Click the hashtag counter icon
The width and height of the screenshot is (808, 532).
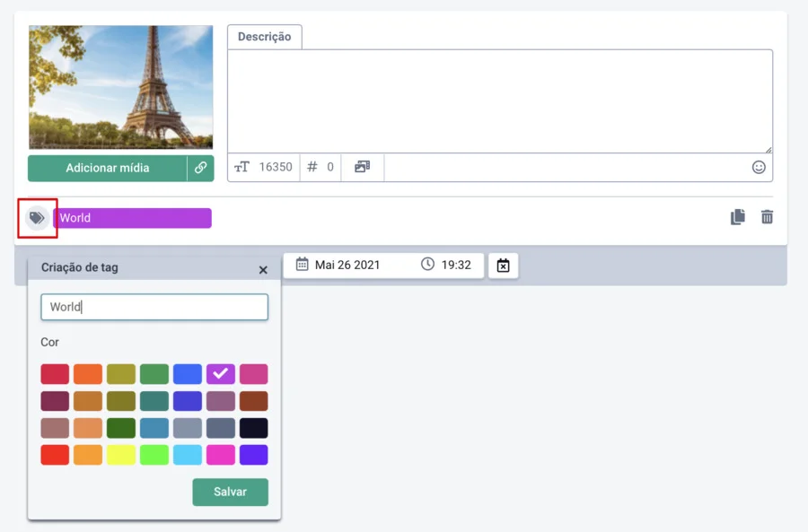click(x=312, y=167)
